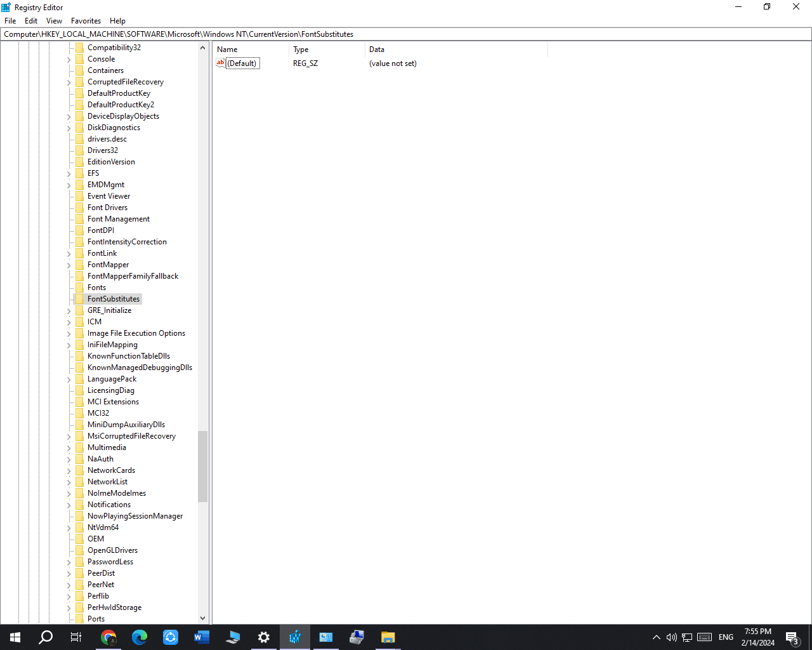Open the Edit menu
This screenshot has height=650, width=812.
tap(31, 21)
